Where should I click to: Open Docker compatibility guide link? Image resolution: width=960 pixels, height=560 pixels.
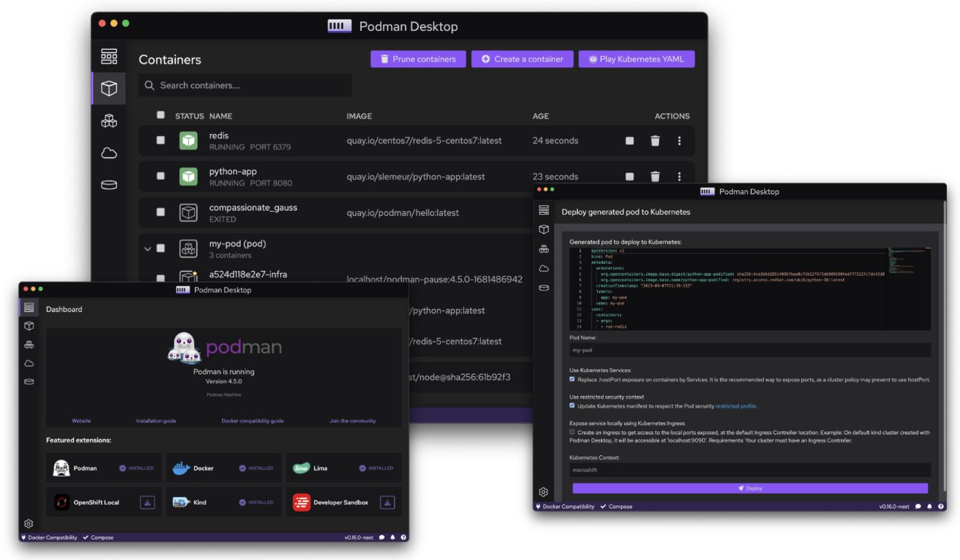[x=252, y=421]
